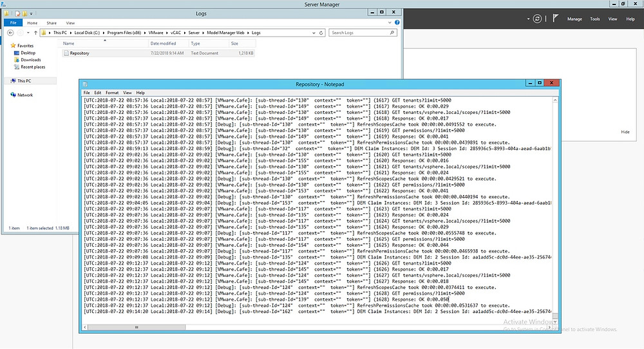Click This PC in the address breadcrumb

click(60, 33)
